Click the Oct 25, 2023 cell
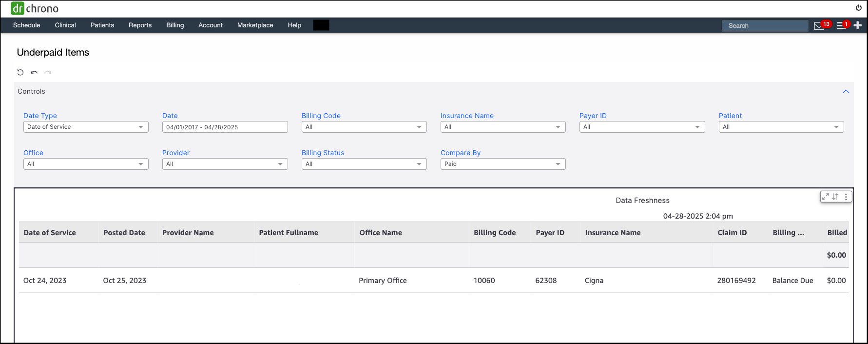Screen dimensions: 868x344 pos(125,281)
